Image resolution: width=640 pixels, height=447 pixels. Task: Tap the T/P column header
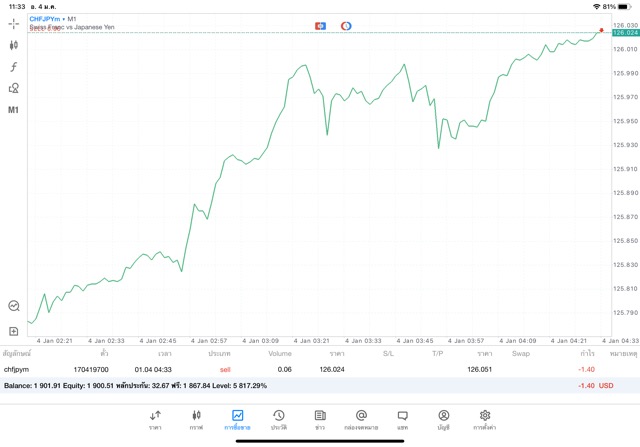(x=438, y=354)
